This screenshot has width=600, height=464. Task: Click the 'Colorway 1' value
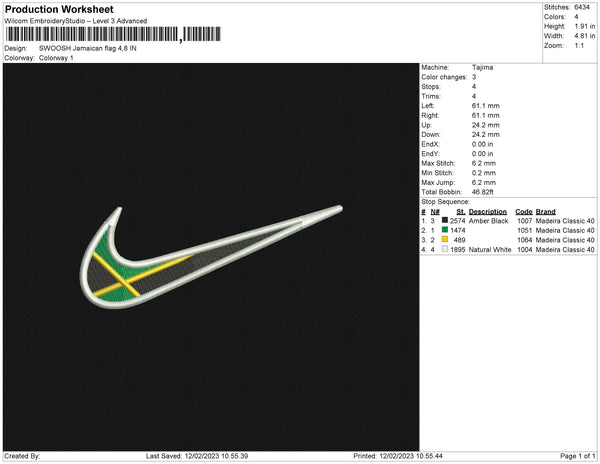(x=56, y=58)
